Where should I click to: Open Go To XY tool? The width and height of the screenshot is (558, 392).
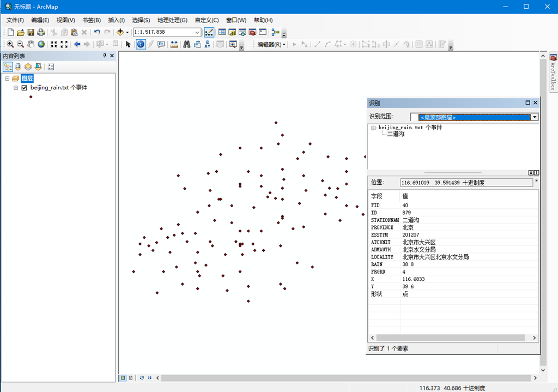tap(208, 44)
